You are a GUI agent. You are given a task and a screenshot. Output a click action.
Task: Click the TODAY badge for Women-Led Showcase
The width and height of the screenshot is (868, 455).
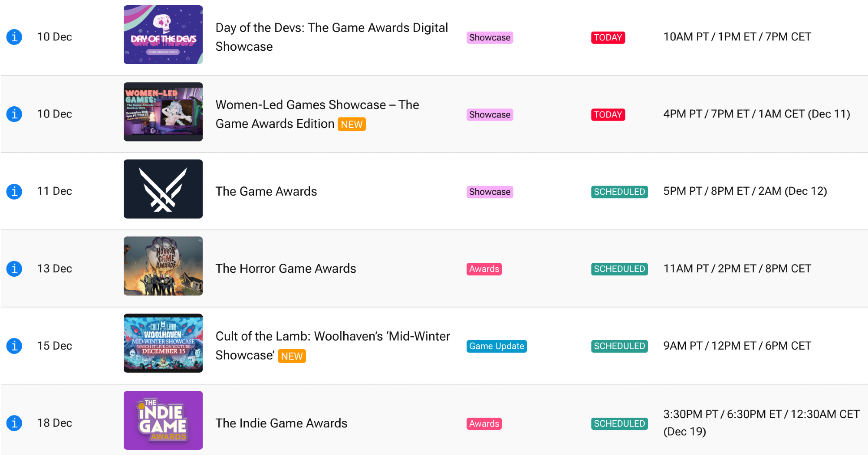coord(608,115)
